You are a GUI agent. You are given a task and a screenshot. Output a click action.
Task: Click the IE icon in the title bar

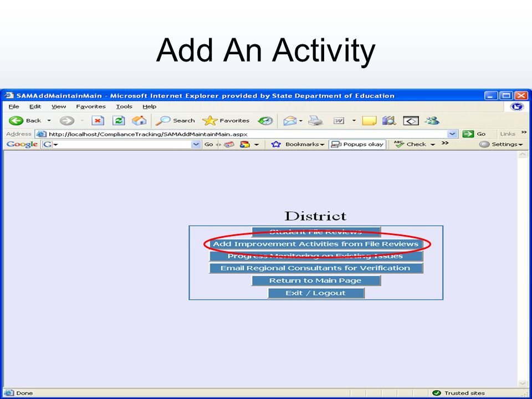coord(9,95)
